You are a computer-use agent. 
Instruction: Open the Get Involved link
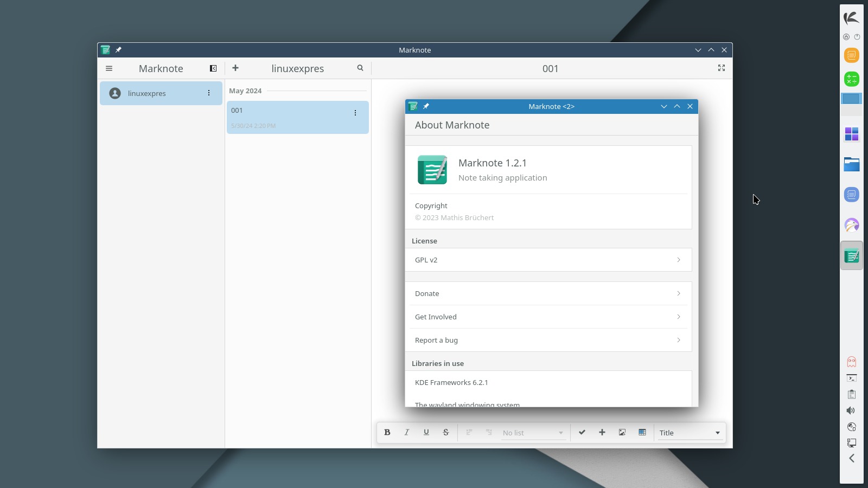(548, 317)
